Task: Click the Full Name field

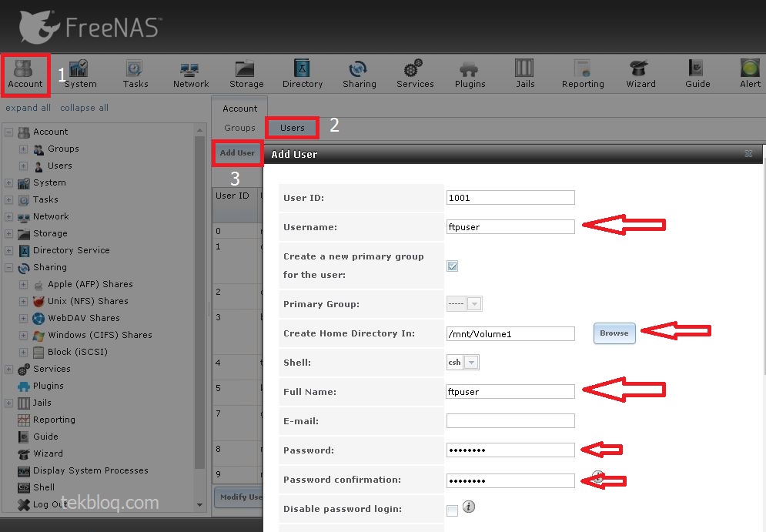Action: (510, 391)
